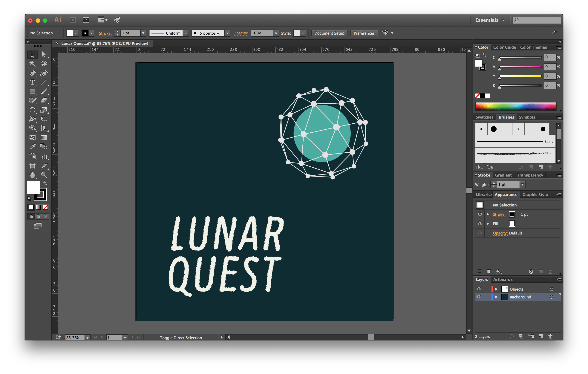The width and height of the screenshot is (588, 374).
Task: Open the Document Setup dialog
Action: point(329,33)
